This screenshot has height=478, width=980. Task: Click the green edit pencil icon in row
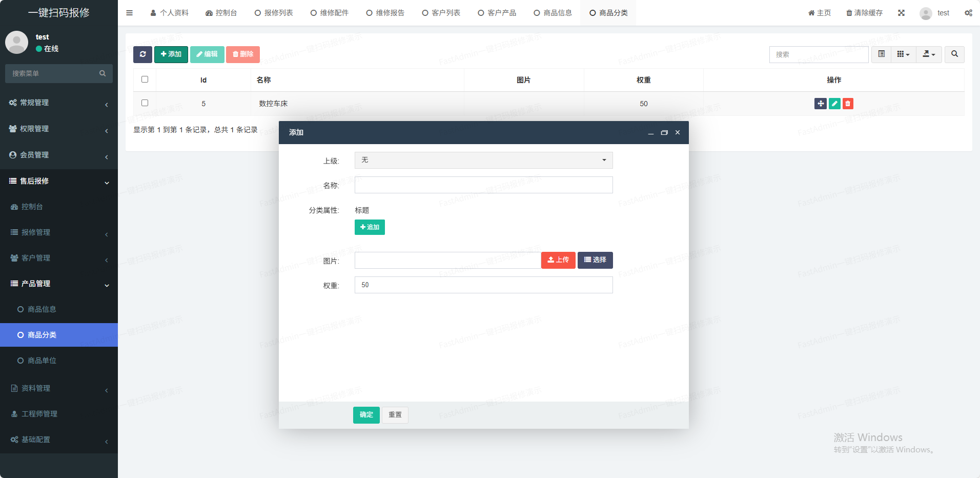[834, 104]
